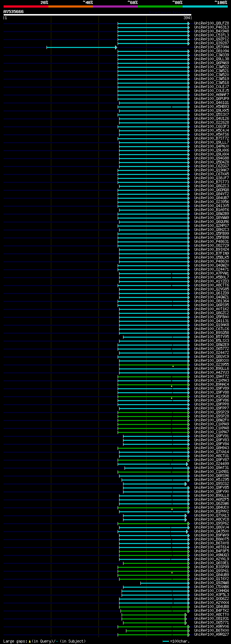Viewport: 231px width, 644px height.
Task: Open hit UniRef100_B4X948
Action: tap(212, 31)
